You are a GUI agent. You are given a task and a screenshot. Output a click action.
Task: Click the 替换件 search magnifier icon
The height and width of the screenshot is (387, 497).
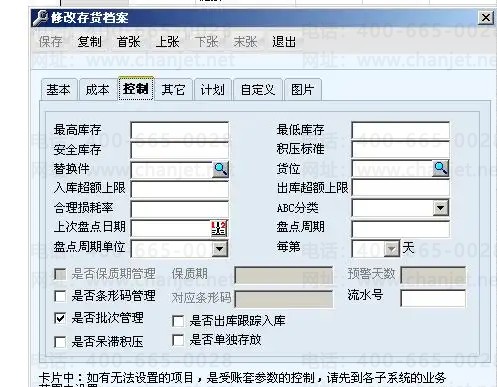click(220, 169)
